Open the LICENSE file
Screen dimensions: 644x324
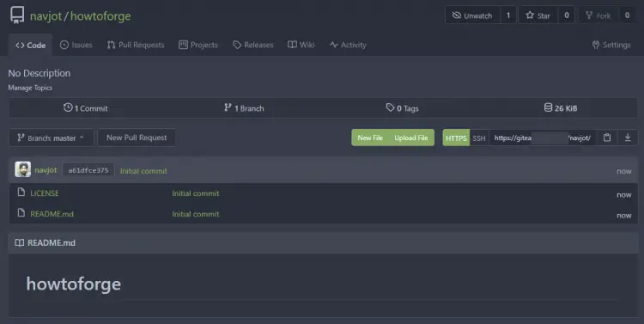coord(45,193)
